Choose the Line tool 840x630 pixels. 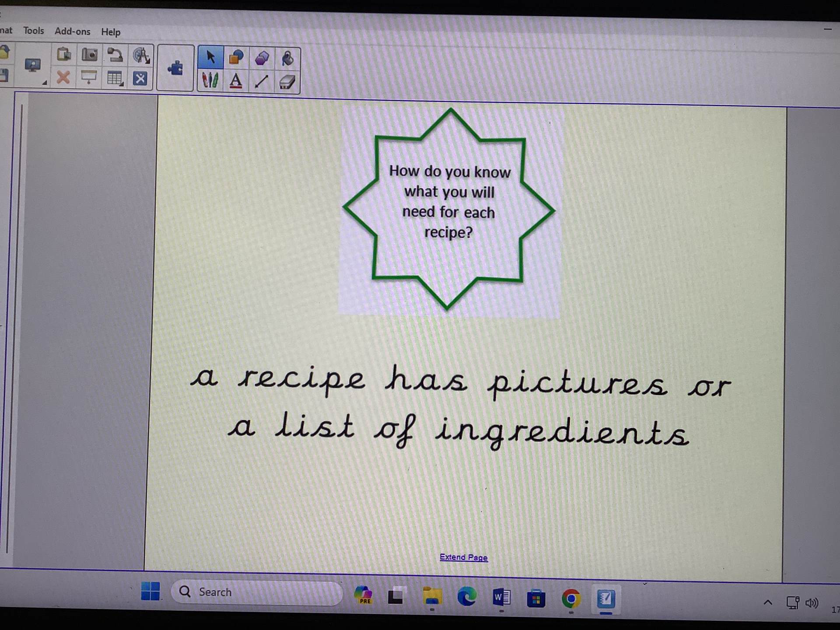[x=262, y=81]
